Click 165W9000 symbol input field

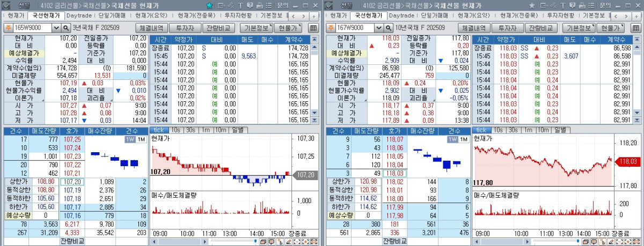click(x=33, y=27)
